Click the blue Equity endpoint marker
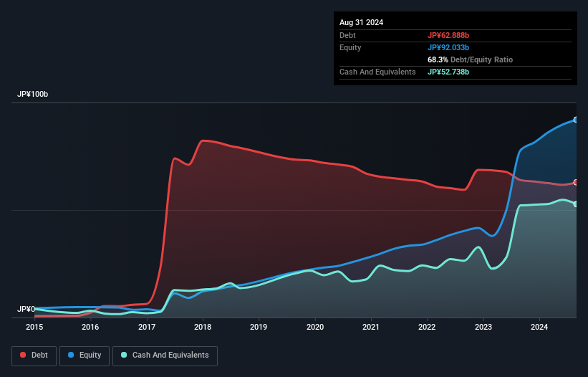The image size is (588, 377). click(576, 120)
